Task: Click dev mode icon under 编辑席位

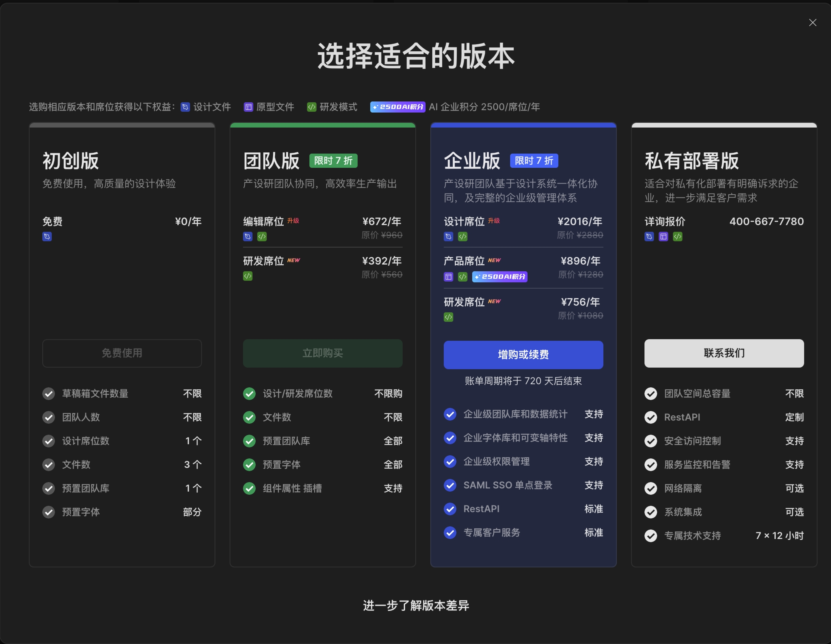Action: click(262, 237)
